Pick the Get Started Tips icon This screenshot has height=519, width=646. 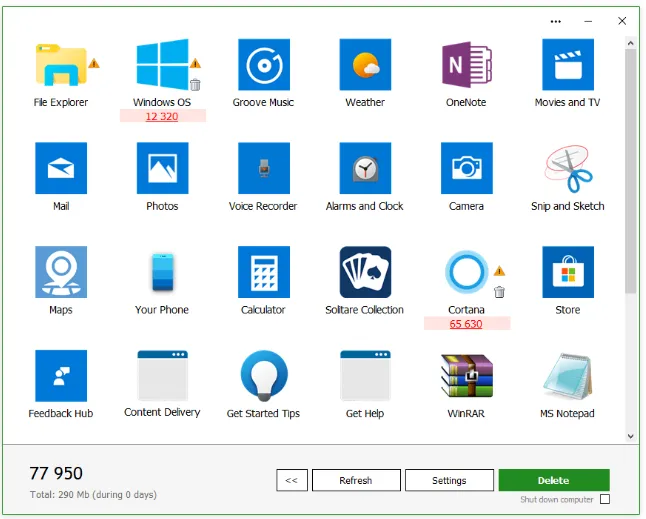264,376
